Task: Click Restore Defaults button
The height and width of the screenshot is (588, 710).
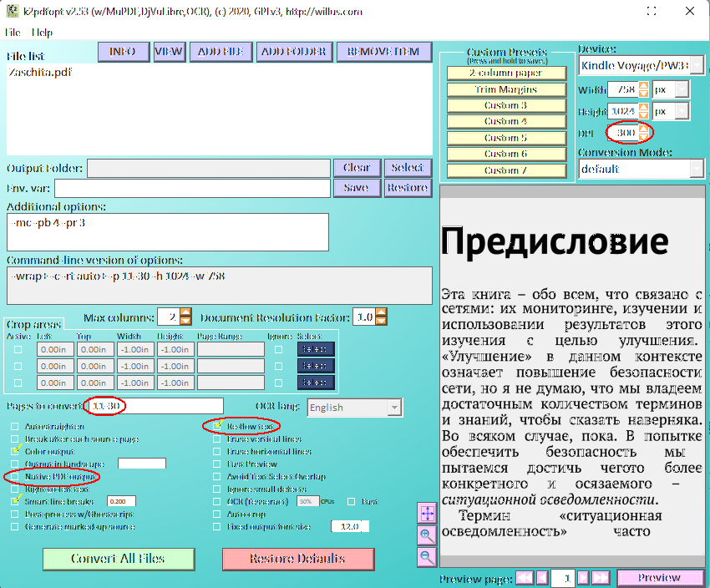Action: pos(298,559)
